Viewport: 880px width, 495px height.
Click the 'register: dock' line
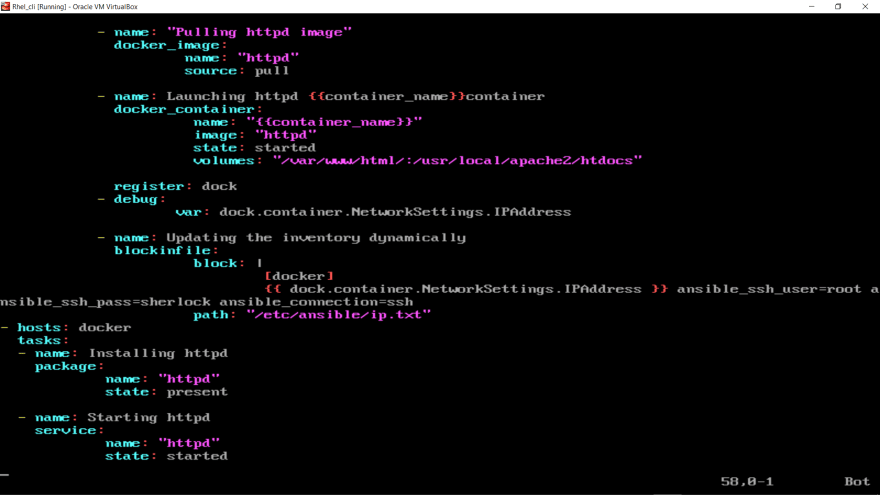175,186
